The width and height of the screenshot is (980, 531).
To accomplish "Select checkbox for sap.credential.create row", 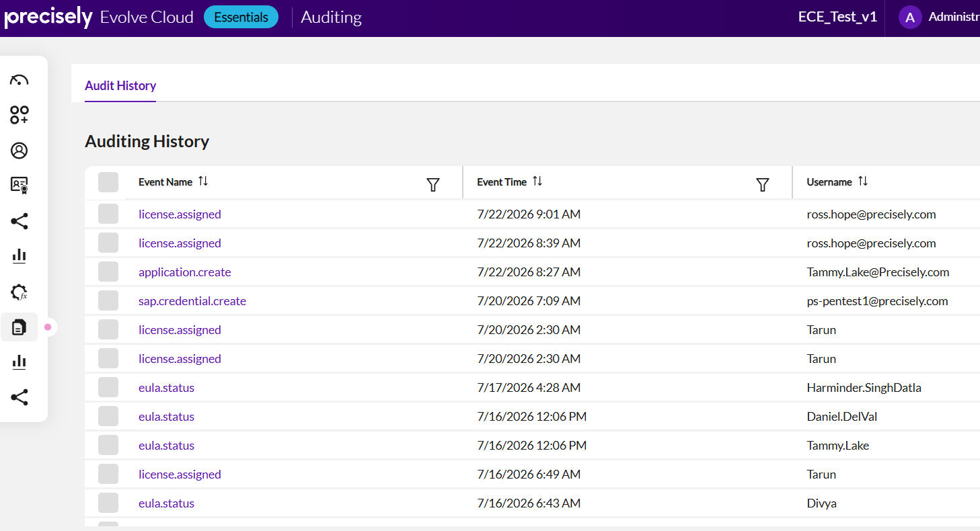I will click(x=108, y=301).
